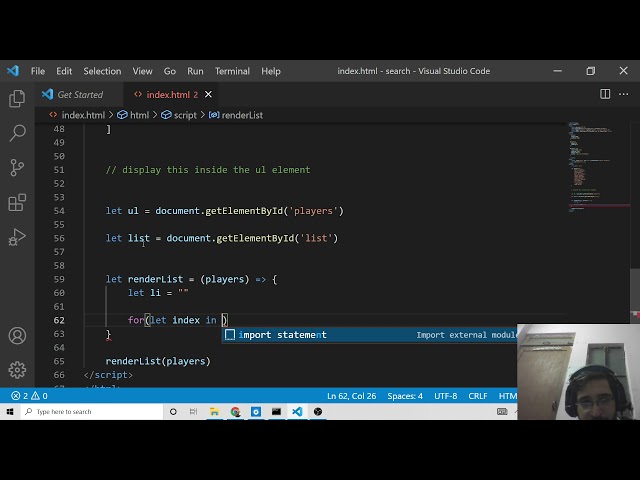Open the Go menu
The width and height of the screenshot is (640, 480).
point(170,71)
